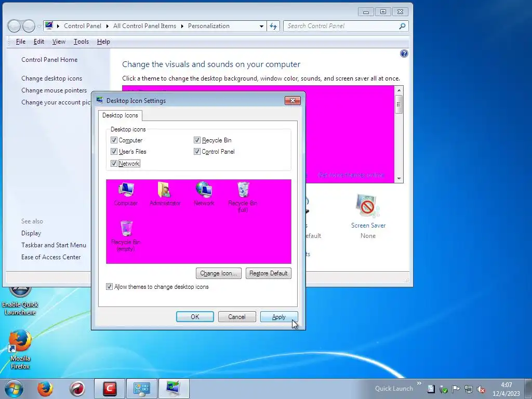Viewport: 532px width, 399px height.
Task: Select the Network icon in preview list
Action: (204, 194)
